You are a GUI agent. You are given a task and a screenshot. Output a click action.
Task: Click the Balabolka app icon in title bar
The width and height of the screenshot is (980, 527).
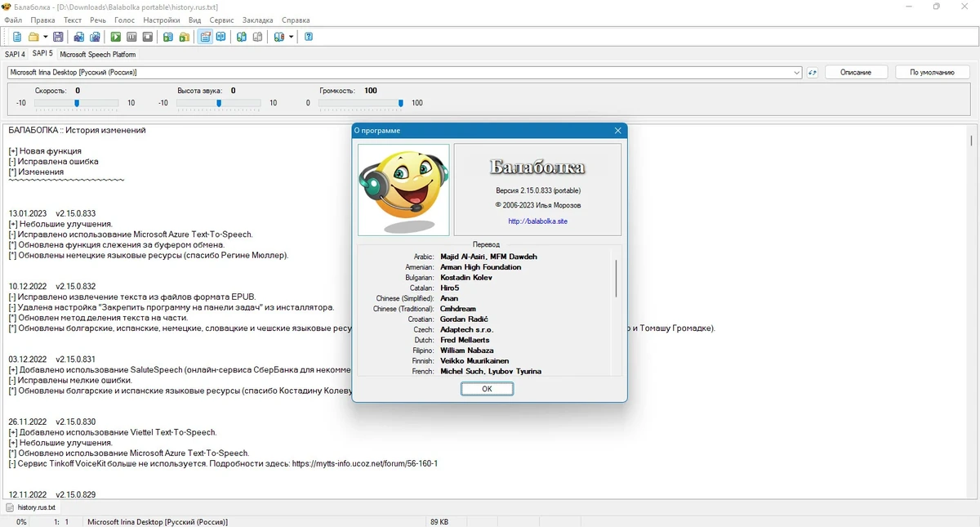[x=7, y=7]
